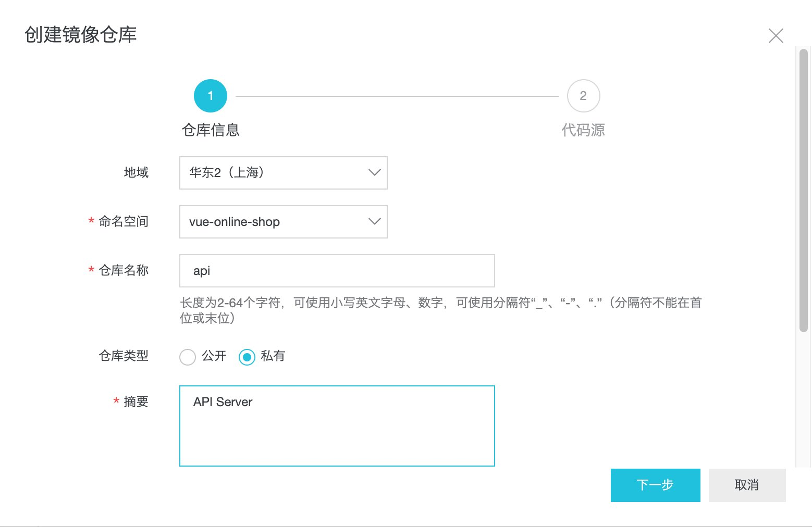This screenshot has width=812, height=527.
Task: Open the 华东2（上海）region dropdown
Action: [x=284, y=173]
